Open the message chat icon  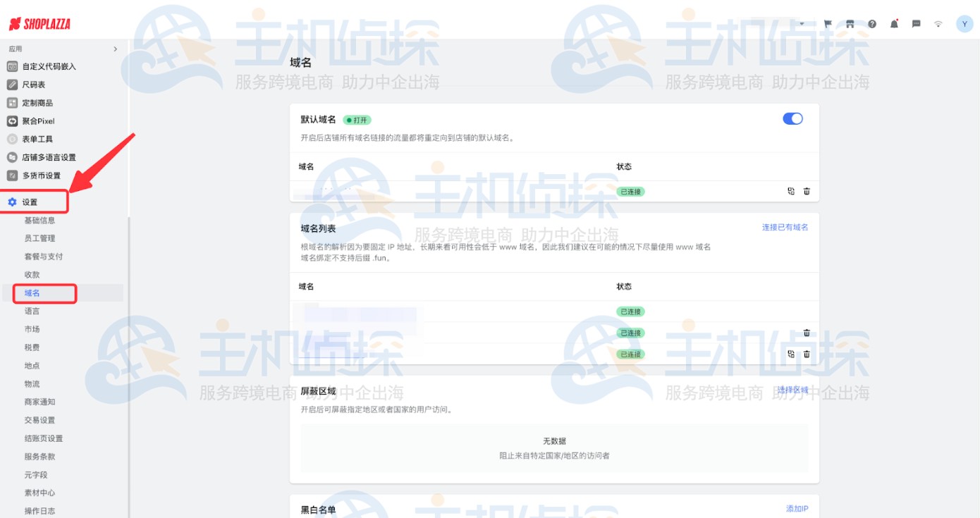(917, 23)
